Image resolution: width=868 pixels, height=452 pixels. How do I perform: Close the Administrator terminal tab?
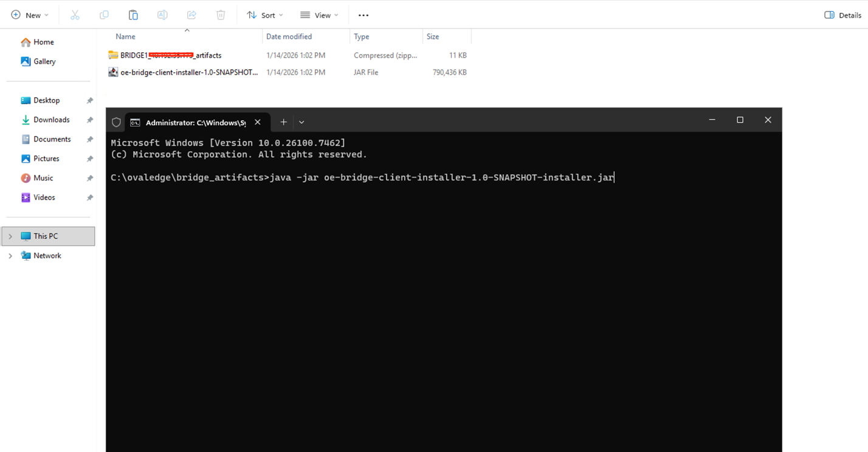258,122
